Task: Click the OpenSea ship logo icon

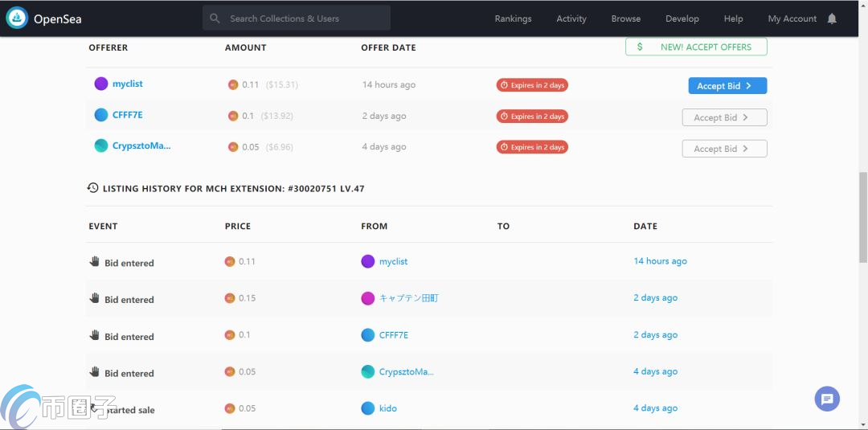Action: point(17,18)
